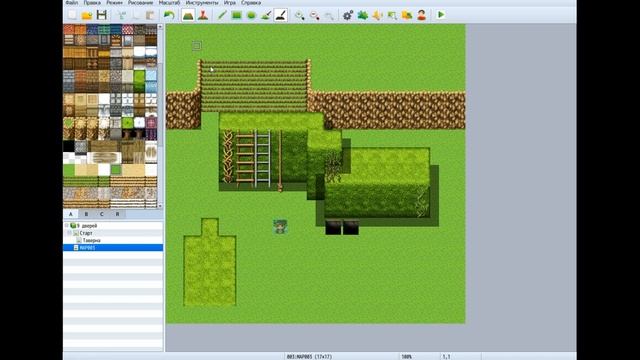Image resolution: width=640 pixels, height=360 pixels.
Task: Open the Правка menu
Action: 92,2
